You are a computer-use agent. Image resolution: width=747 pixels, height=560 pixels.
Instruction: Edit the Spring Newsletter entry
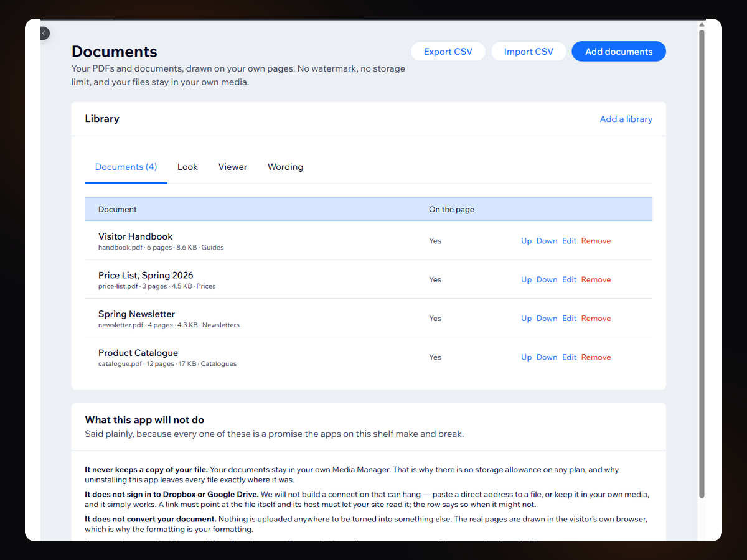pyautogui.click(x=570, y=318)
